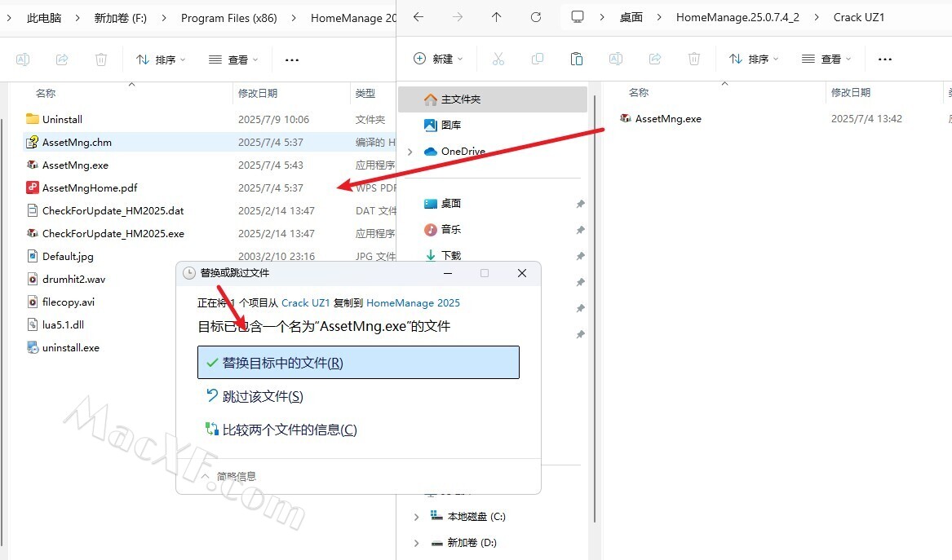Click HomeManage.25.0.7.4_2 in the address bar
The height and width of the screenshot is (560, 952).
[737, 18]
